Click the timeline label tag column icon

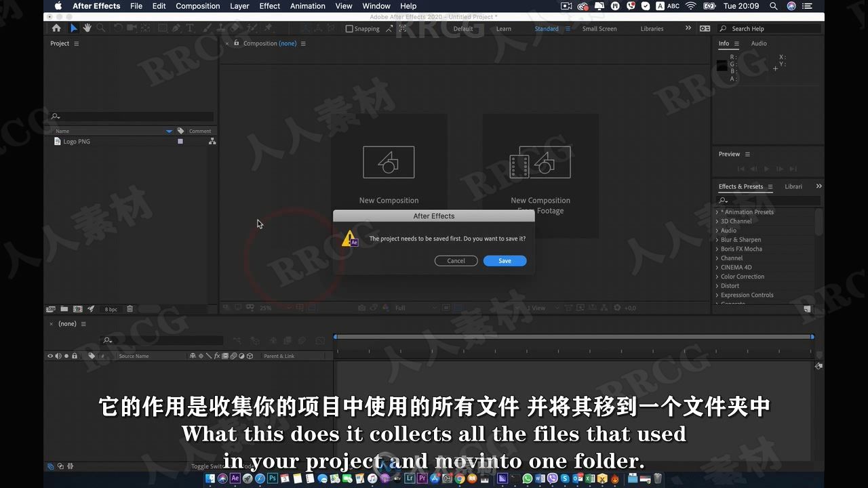click(x=92, y=356)
